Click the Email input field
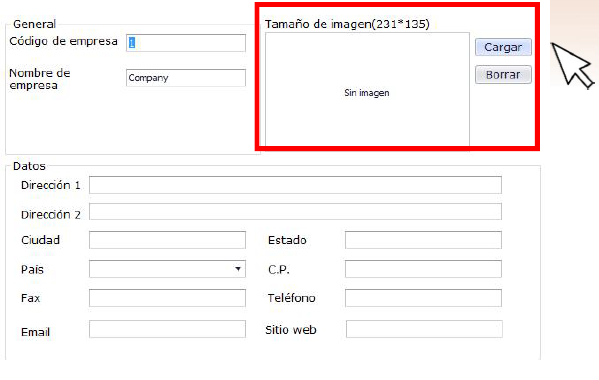The width and height of the screenshot is (599, 380). coord(167,329)
